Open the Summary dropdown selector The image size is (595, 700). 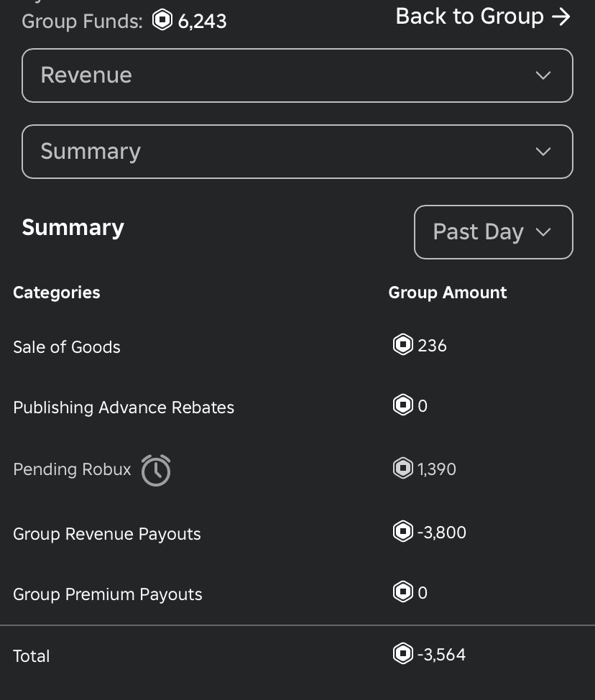point(297,152)
